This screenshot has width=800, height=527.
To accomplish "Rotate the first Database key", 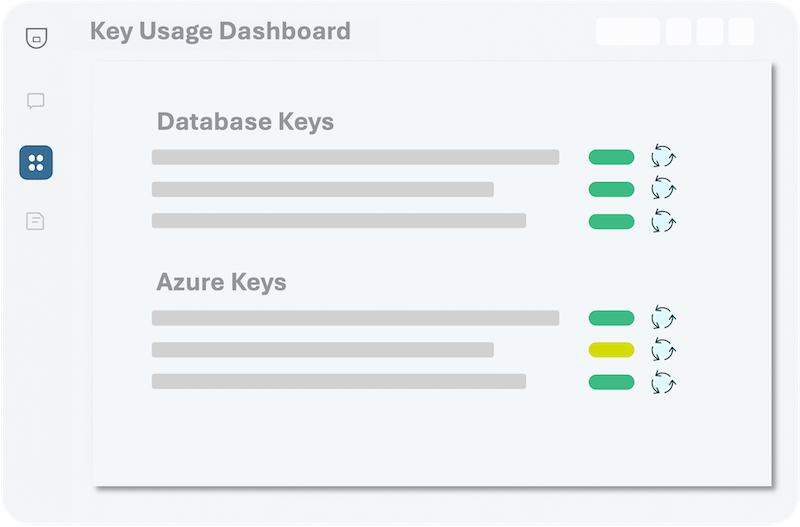I will pyautogui.click(x=663, y=157).
